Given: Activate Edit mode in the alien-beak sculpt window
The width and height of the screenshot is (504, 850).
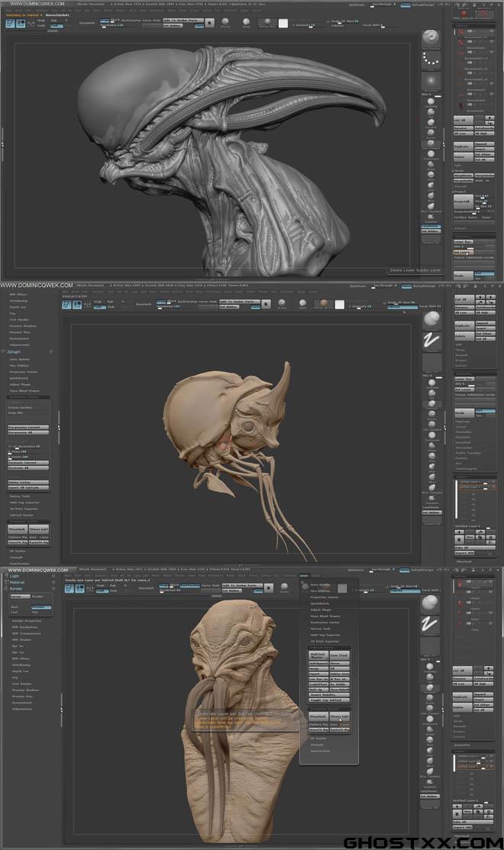Looking at the screenshot, I should (x=10, y=24).
